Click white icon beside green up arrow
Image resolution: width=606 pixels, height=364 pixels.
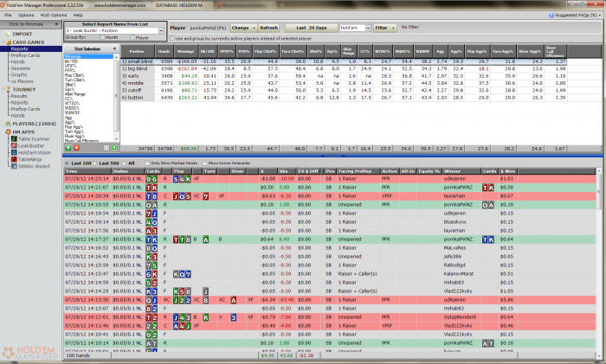(106, 148)
